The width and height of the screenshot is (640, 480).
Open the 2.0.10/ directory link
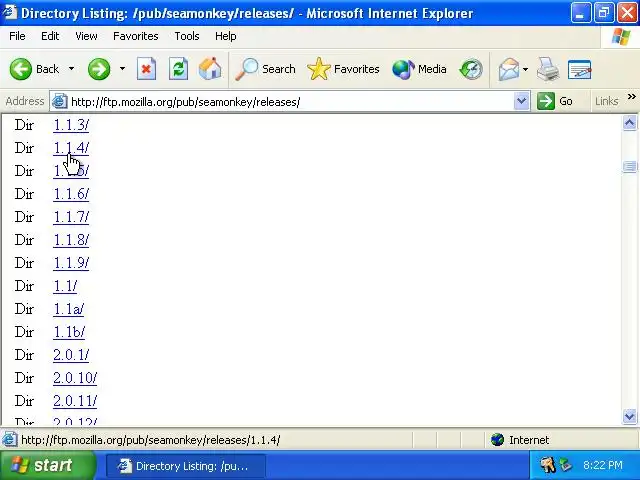pos(75,378)
